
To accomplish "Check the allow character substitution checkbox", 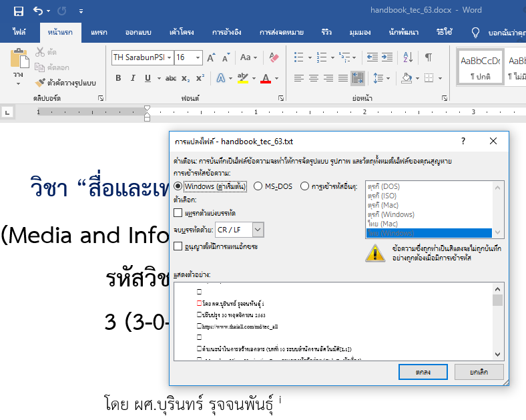I will (x=178, y=246).
